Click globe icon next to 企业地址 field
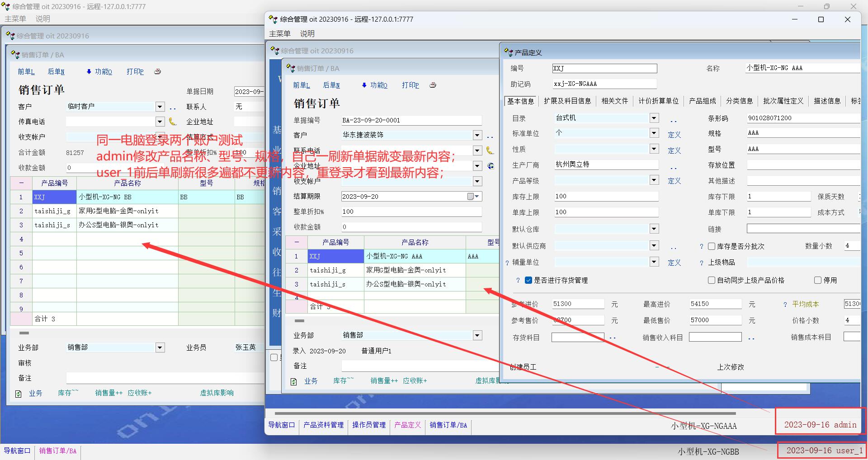868x460 pixels. click(491, 166)
